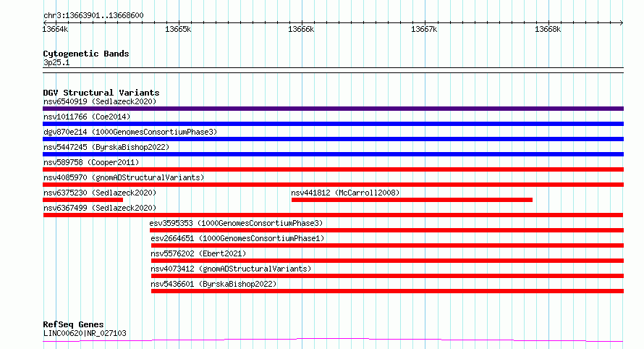Click the Cytogenetic Bands track title
644x349 pixels.
[x=86, y=54]
